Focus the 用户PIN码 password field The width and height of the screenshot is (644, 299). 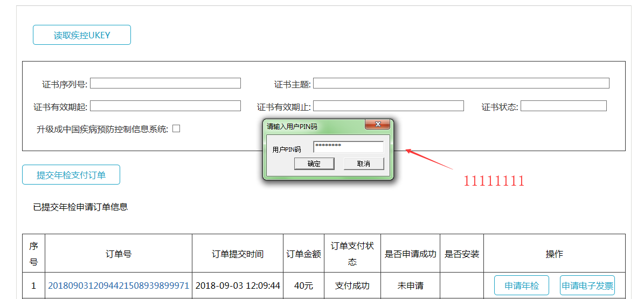(348, 147)
